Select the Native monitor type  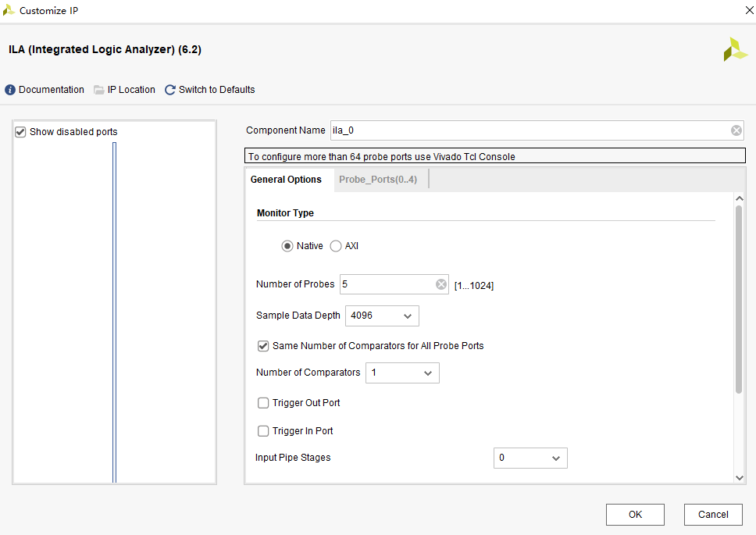(287, 246)
